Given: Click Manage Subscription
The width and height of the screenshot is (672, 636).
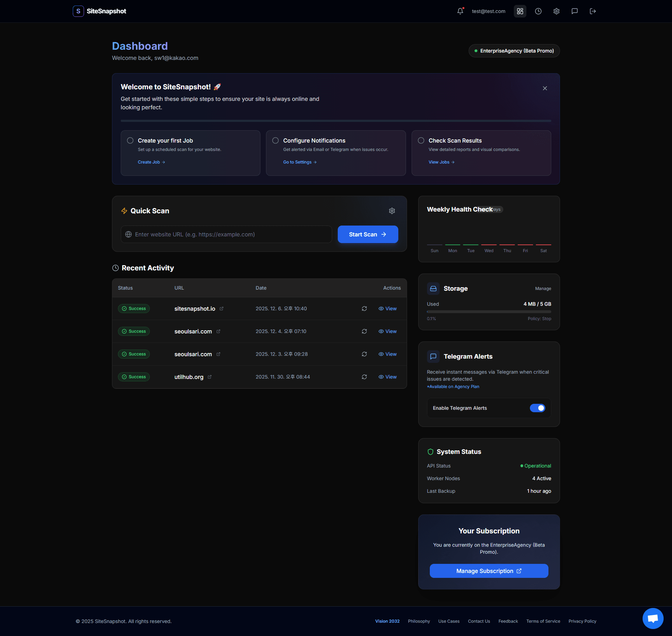Looking at the screenshot, I should click(x=489, y=571).
